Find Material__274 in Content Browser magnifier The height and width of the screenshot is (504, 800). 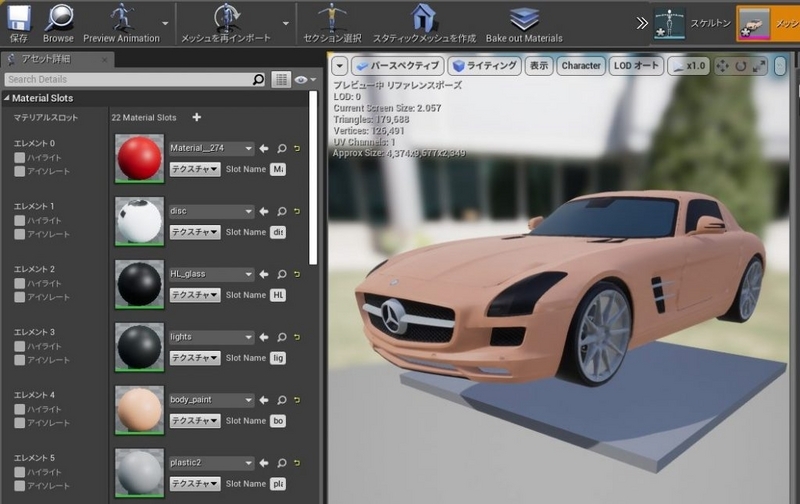tap(282, 148)
